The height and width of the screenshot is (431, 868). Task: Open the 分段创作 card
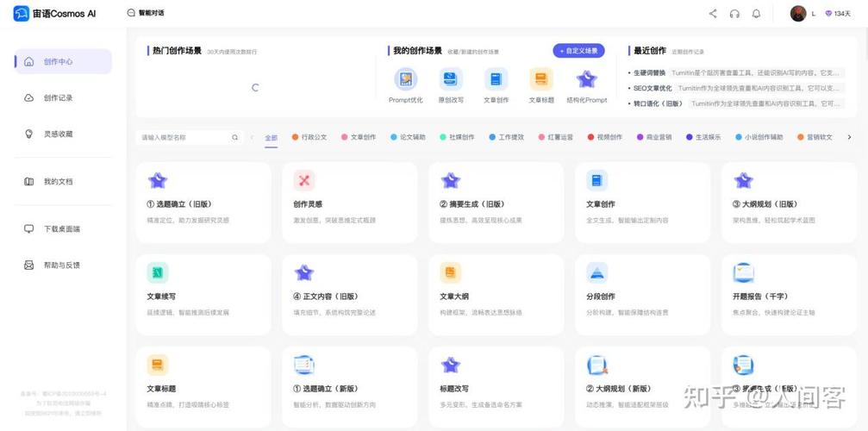click(x=643, y=295)
